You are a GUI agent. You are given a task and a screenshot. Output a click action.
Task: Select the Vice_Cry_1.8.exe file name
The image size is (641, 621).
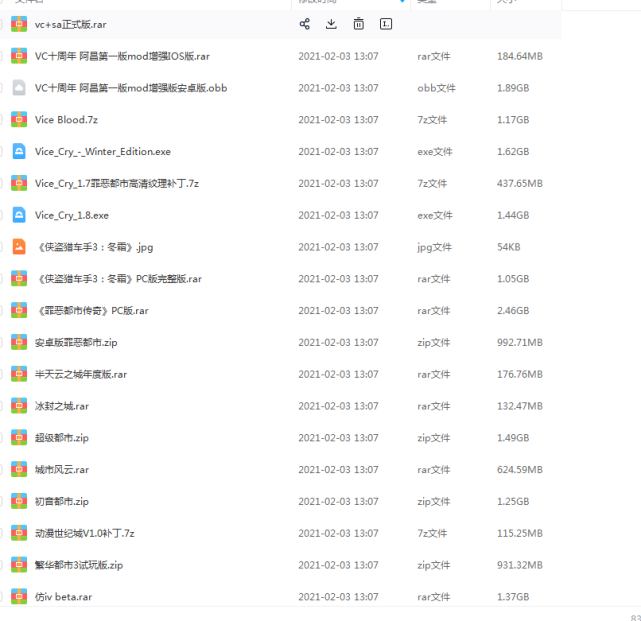tap(72, 215)
